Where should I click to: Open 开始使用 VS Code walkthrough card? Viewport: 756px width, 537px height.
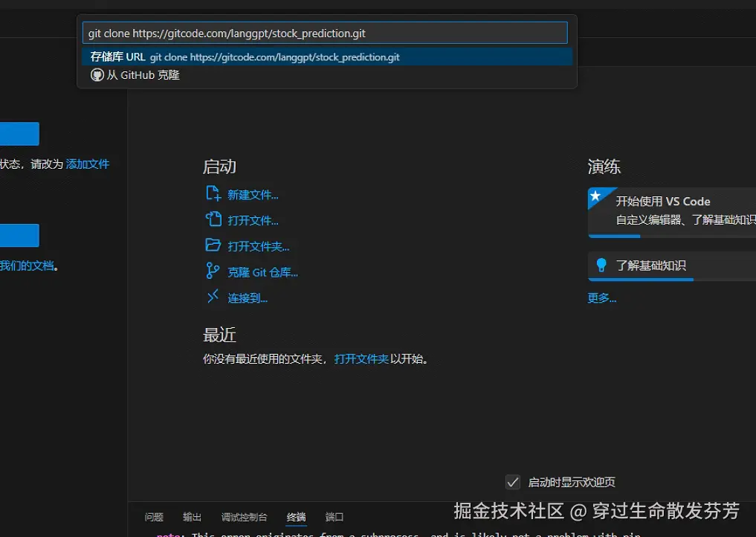671,212
